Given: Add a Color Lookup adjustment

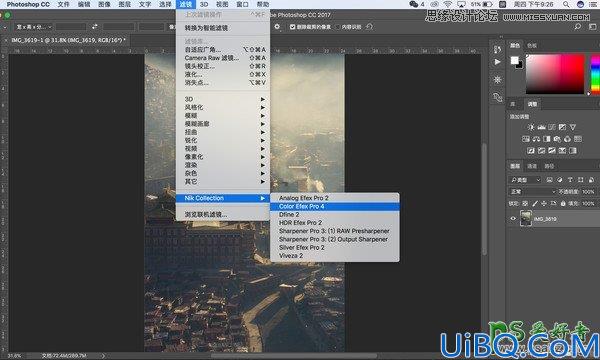Looking at the screenshot, I should pos(578,139).
